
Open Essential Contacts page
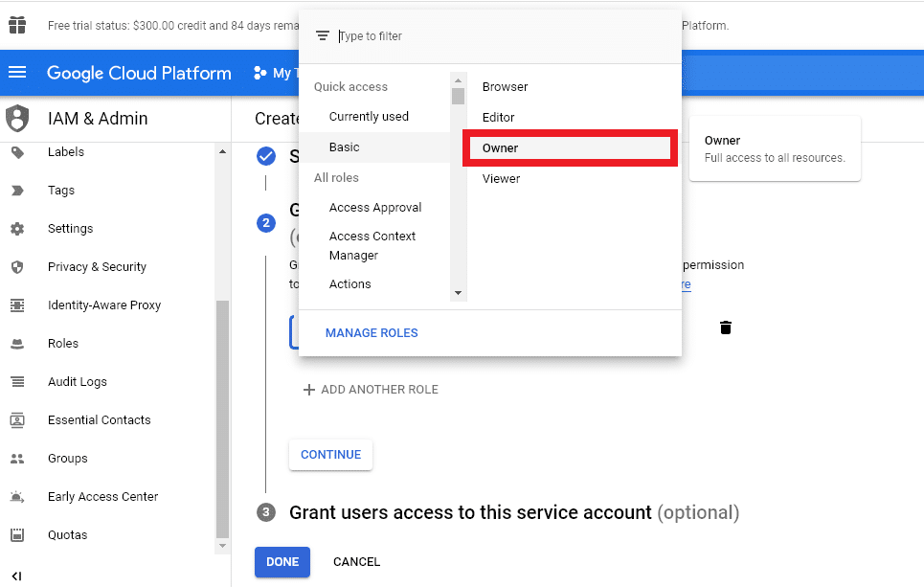point(100,420)
